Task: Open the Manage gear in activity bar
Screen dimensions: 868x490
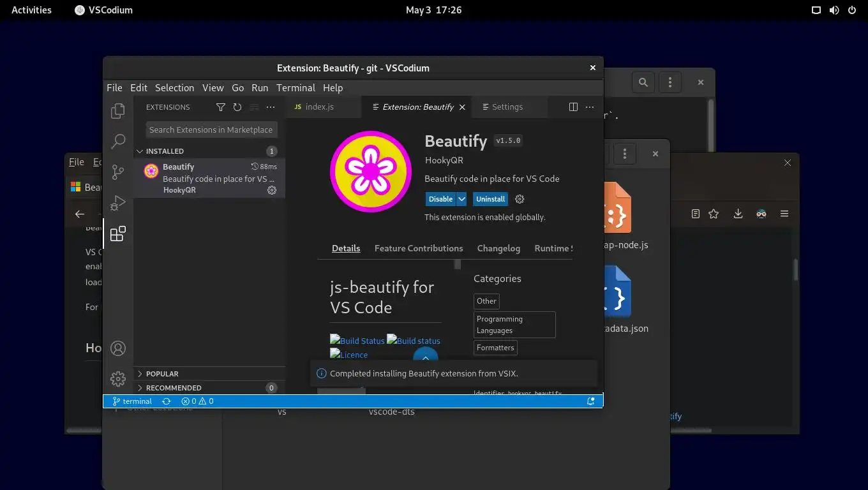Action: pyautogui.click(x=118, y=379)
